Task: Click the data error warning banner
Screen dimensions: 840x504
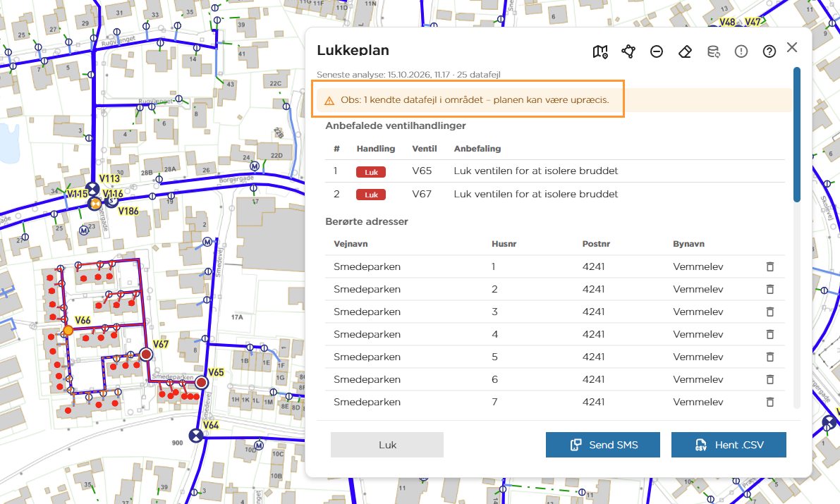Action: [554, 100]
